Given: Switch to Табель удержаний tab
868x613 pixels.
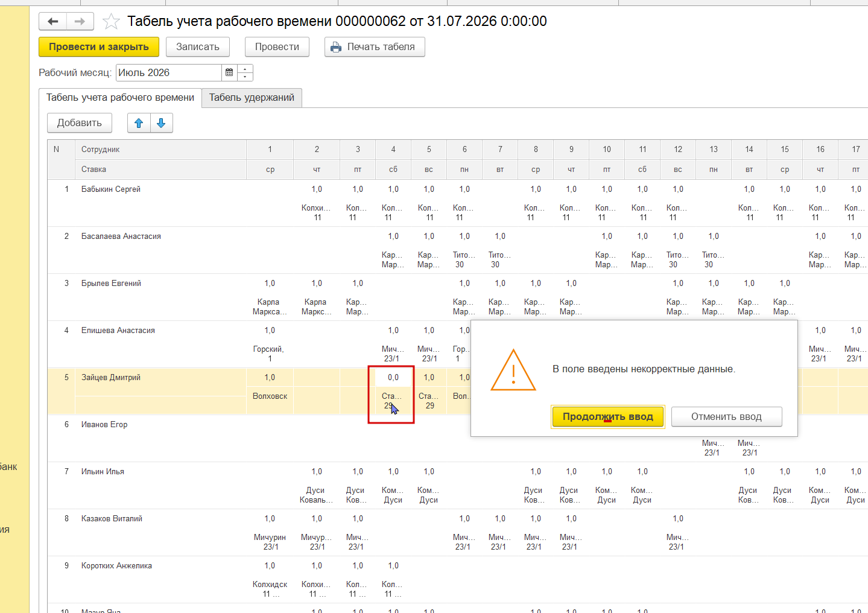Looking at the screenshot, I should (252, 98).
